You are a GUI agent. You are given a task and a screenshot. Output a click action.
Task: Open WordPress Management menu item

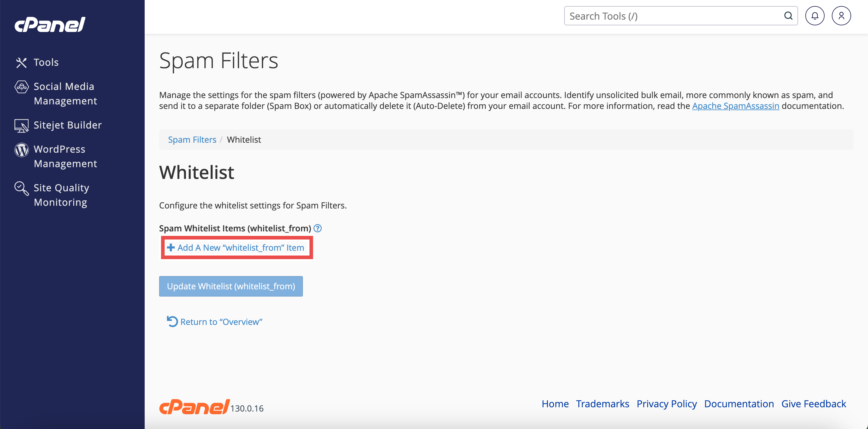tap(65, 156)
